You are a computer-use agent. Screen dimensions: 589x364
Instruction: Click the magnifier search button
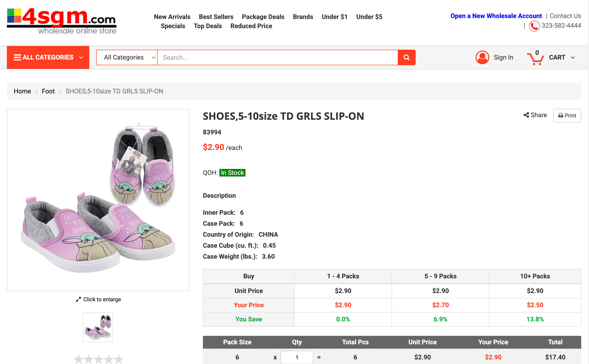click(x=406, y=57)
